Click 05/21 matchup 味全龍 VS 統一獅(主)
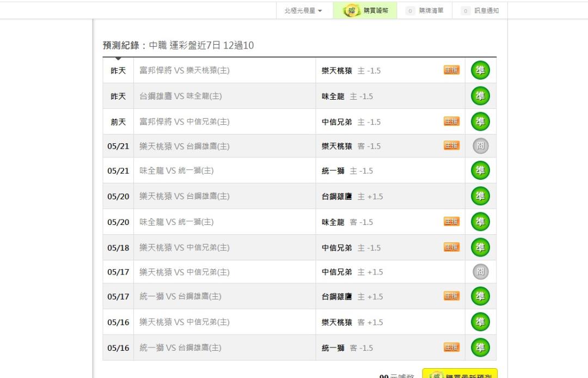The width and height of the screenshot is (588, 378). [x=176, y=170]
